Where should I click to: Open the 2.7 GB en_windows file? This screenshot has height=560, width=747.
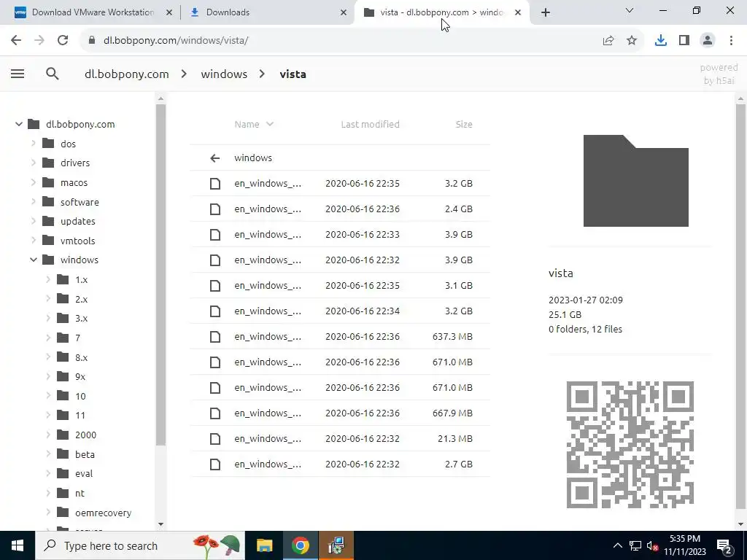(x=340, y=464)
